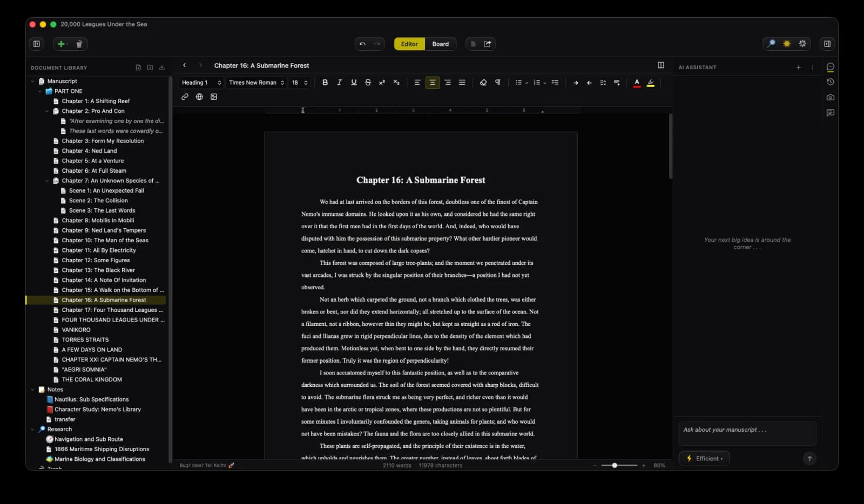This screenshot has height=504, width=864.
Task: Open the font size 18 dropdown
Action: 300,83
